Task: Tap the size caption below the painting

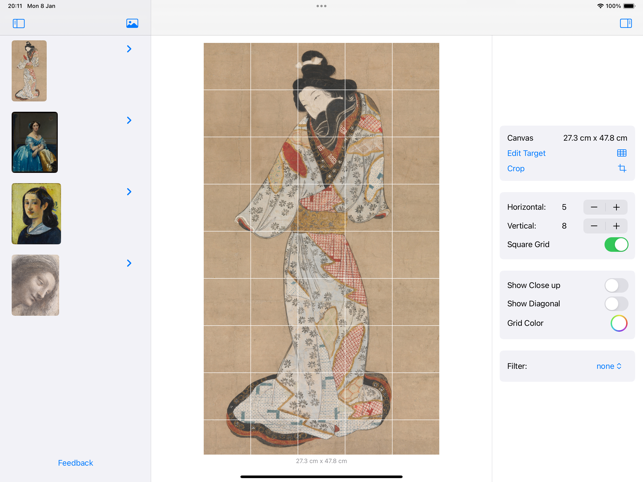Action: tap(322, 461)
